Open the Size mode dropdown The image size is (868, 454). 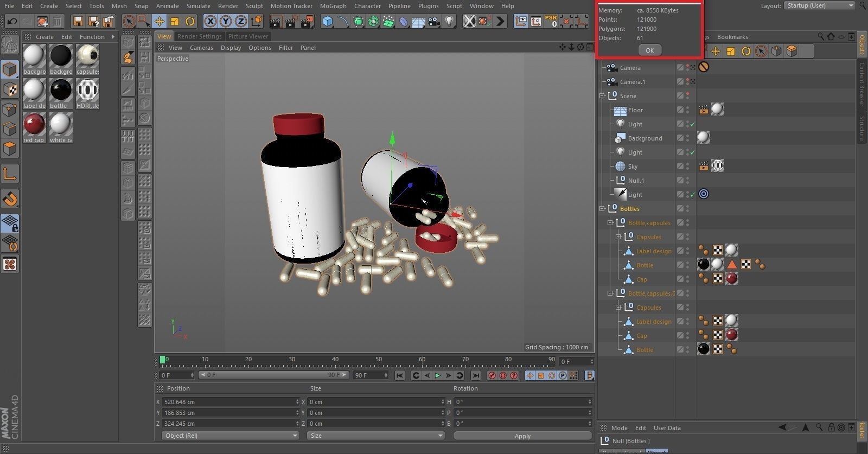click(376, 436)
